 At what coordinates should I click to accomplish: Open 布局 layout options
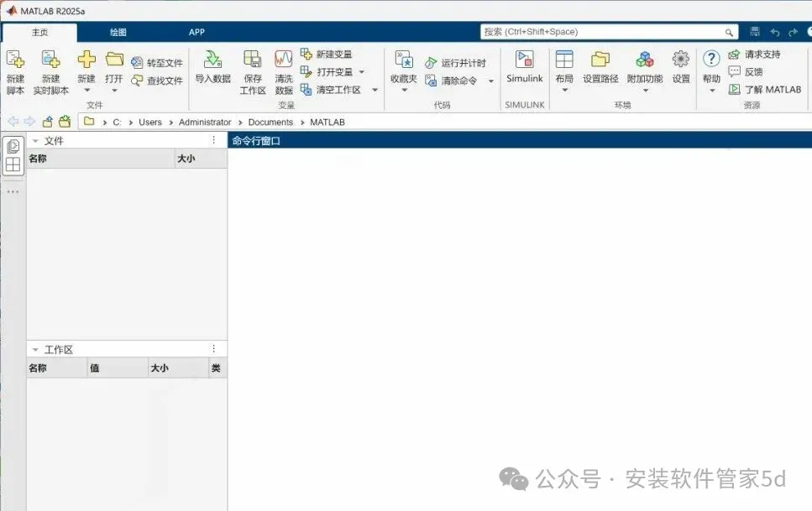tap(564, 67)
